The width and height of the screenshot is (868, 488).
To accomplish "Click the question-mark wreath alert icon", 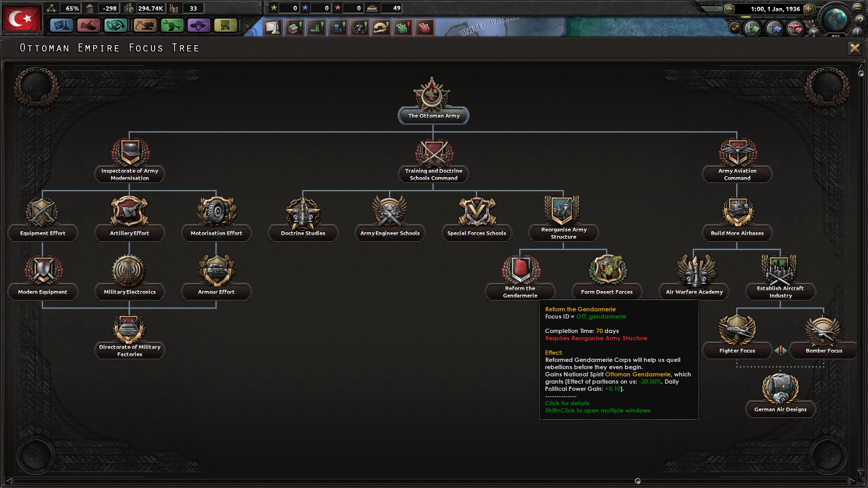I will point(360,28).
